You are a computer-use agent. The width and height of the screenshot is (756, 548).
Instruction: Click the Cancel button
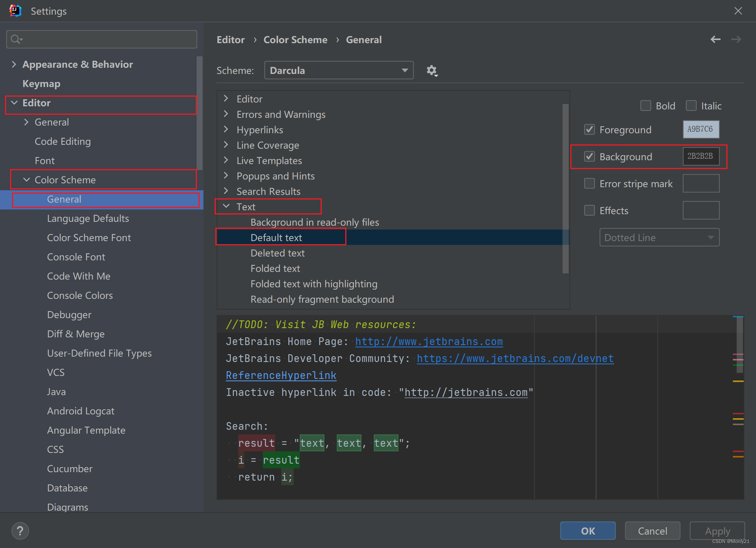pyautogui.click(x=652, y=531)
